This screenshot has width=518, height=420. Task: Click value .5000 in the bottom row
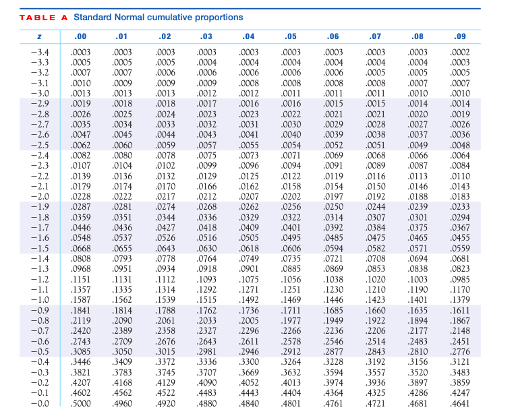[x=81, y=403]
